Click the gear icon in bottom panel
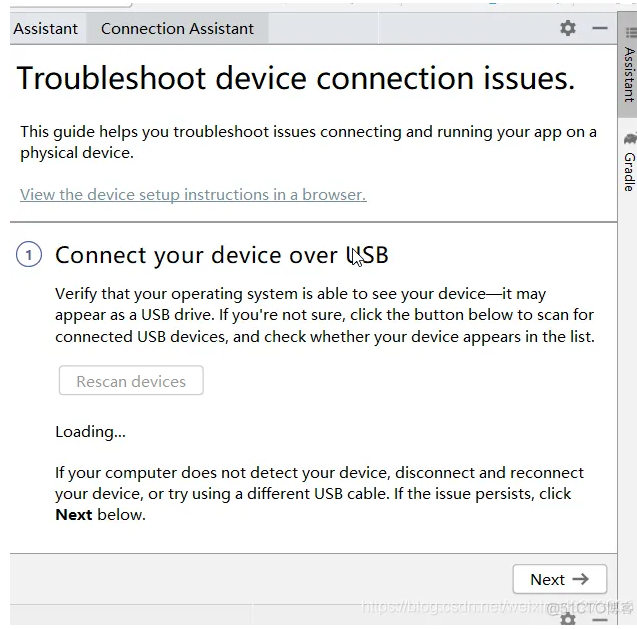Screen dimensions: 637x629 point(568,620)
